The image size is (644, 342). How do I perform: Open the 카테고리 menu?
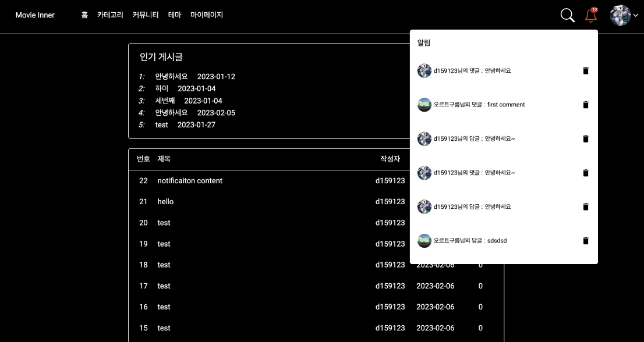coord(110,15)
